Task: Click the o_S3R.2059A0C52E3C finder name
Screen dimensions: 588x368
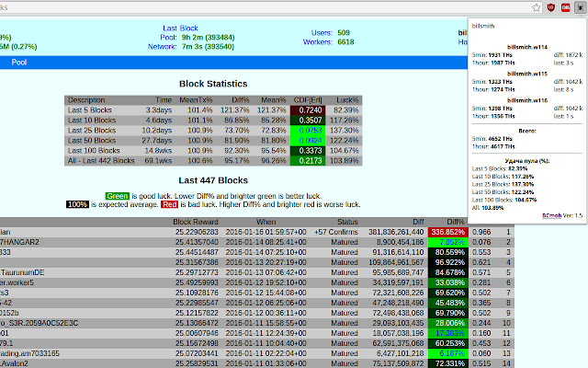Action: [39, 323]
